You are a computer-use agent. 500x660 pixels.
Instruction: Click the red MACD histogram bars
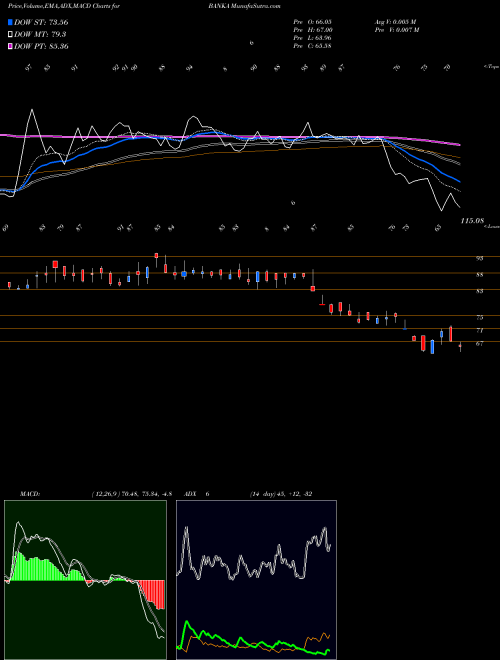(x=154, y=593)
